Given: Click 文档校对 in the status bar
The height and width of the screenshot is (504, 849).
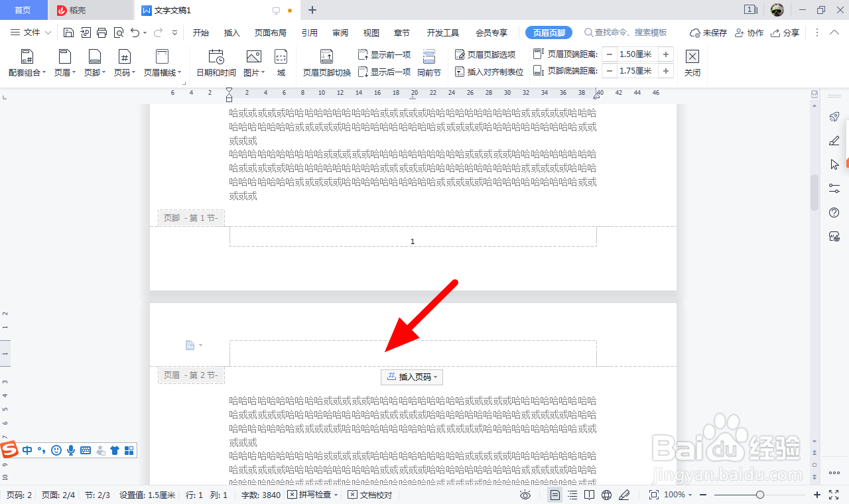Looking at the screenshot, I should (370, 495).
